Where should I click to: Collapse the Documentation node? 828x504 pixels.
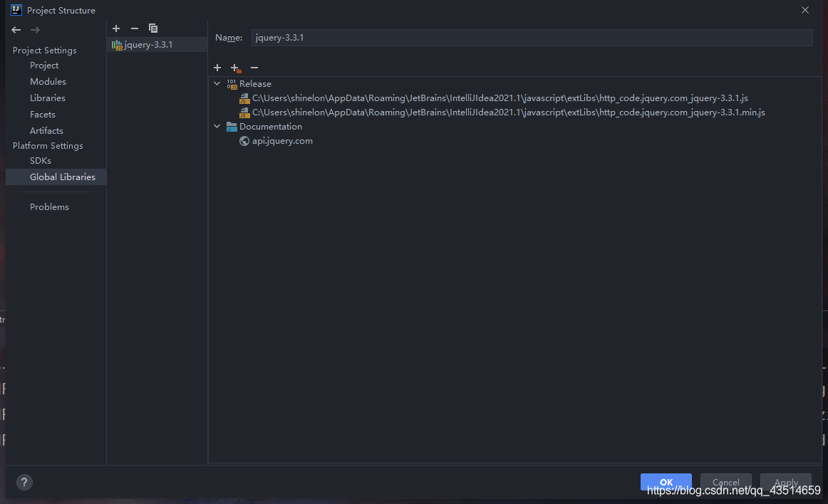tap(217, 127)
